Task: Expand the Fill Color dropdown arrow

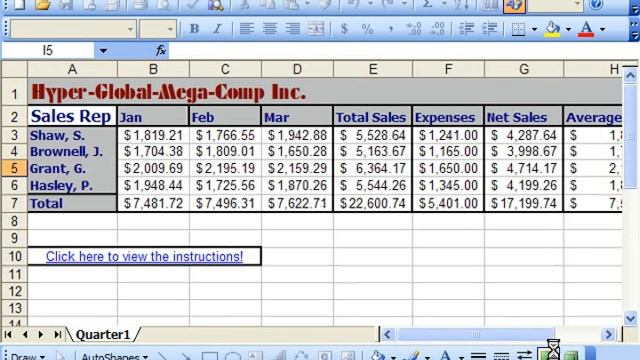Action: click(x=568, y=29)
